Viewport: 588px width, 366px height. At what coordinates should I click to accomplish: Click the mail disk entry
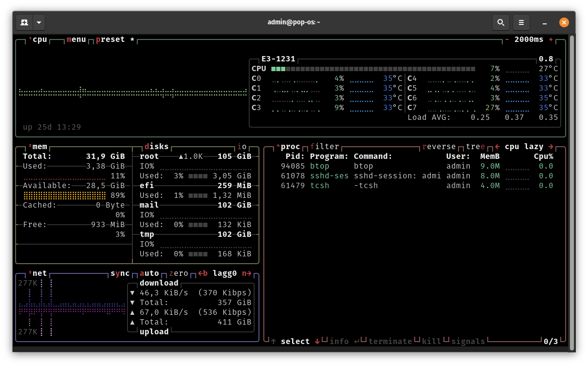coord(149,205)
